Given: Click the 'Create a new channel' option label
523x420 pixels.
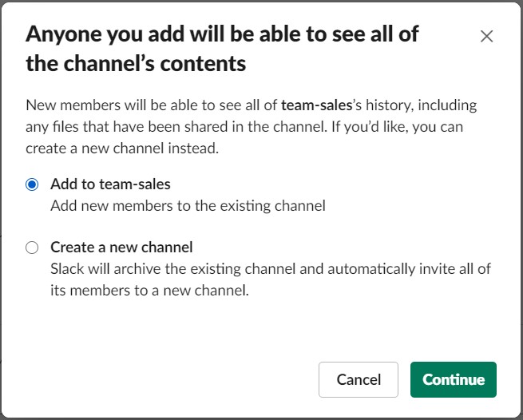Looking at the screenshot, I should click(121, 248).
